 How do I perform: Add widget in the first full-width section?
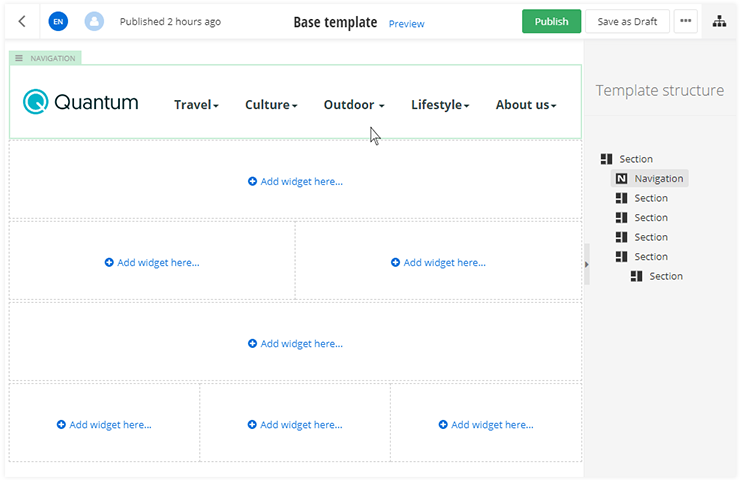point(295,182)
